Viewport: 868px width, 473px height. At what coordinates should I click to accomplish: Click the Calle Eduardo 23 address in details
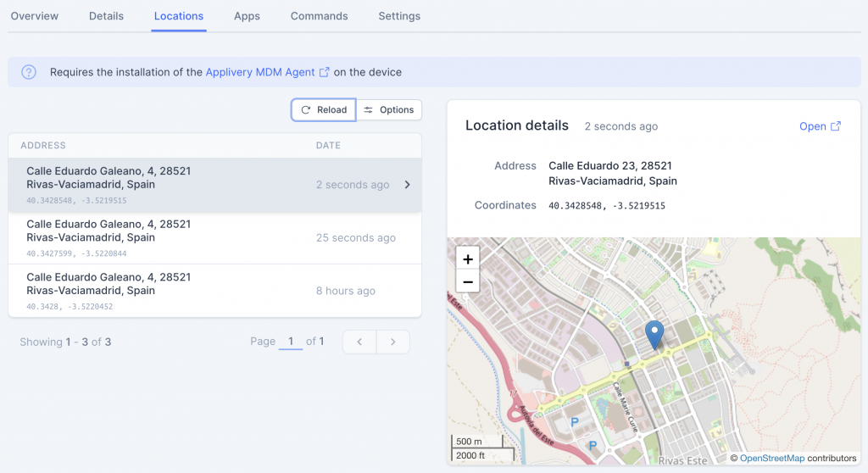pos(613,174)
